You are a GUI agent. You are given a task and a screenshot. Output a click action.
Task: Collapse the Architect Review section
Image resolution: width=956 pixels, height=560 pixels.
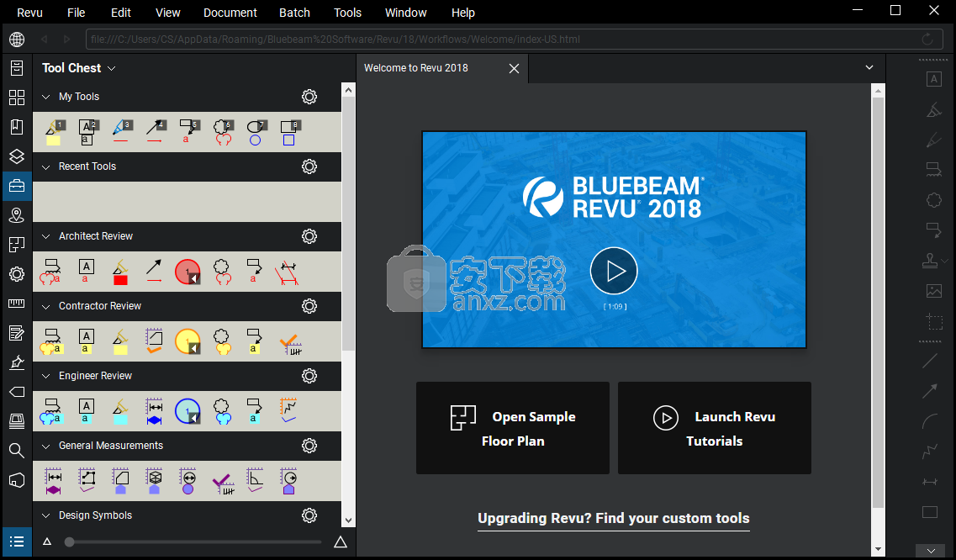click(x=45, y=236)
